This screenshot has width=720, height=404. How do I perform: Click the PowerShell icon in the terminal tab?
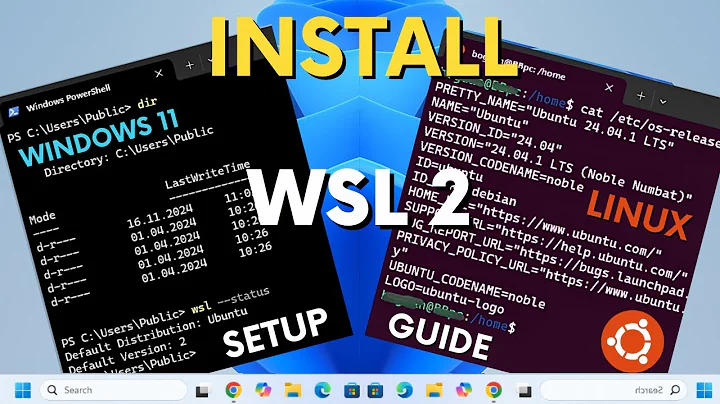pyautogui.click(x=13, y=112)
